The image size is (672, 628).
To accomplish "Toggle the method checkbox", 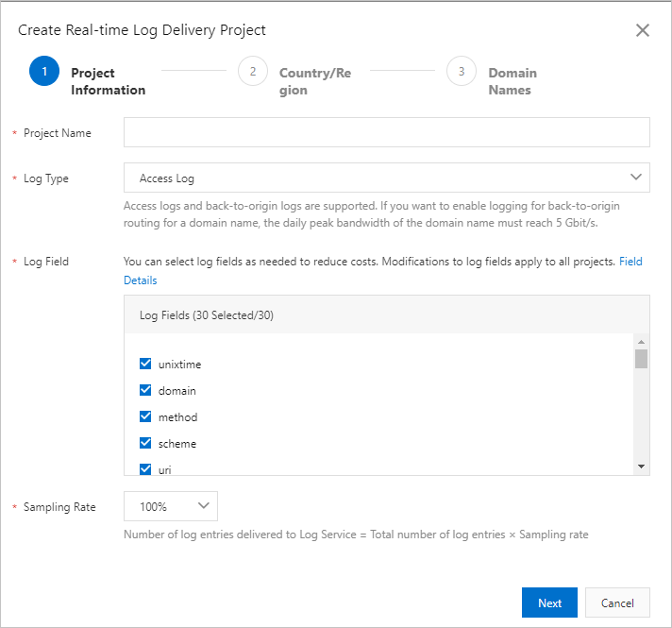I will 145,416.
